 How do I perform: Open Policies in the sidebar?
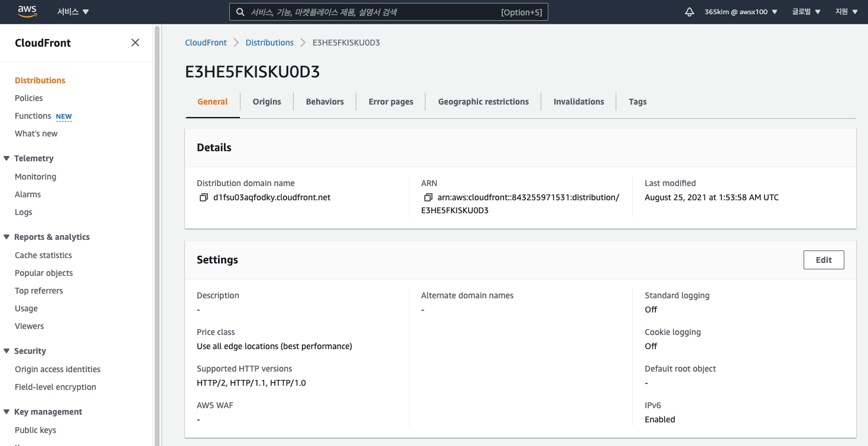[29, 98]
